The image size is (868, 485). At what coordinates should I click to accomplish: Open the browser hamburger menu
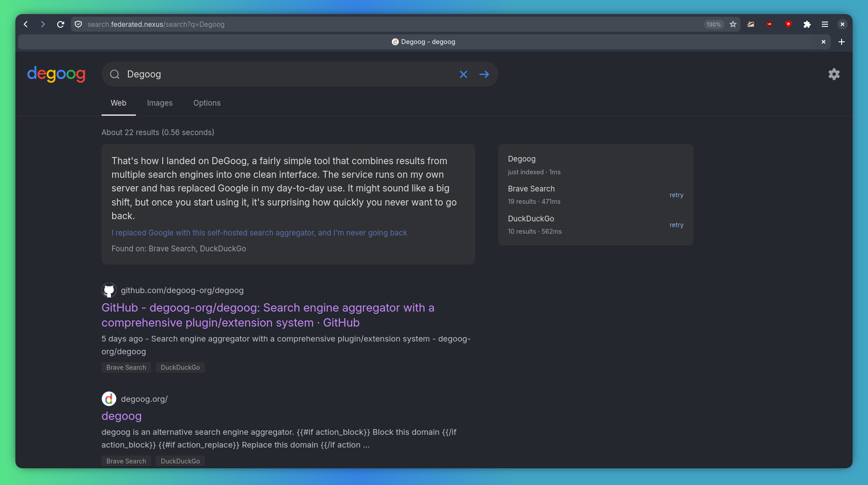825,24
